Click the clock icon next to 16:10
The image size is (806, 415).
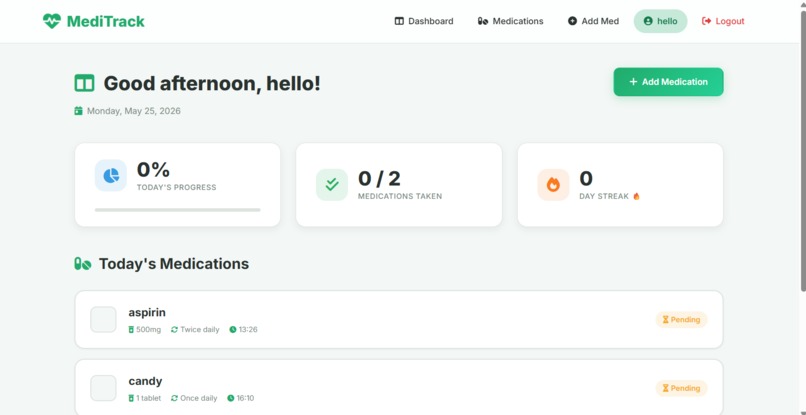(x=231, y=398)
